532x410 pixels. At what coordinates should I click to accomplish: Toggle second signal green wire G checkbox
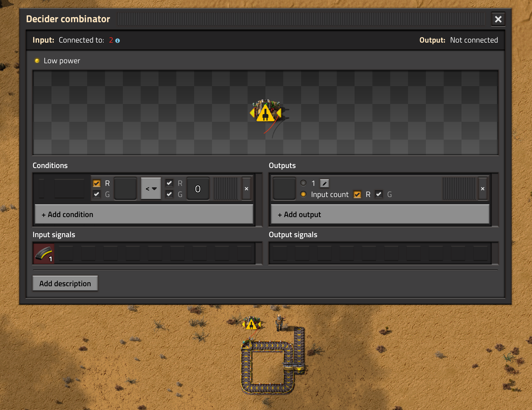click(x=169, y=194)
